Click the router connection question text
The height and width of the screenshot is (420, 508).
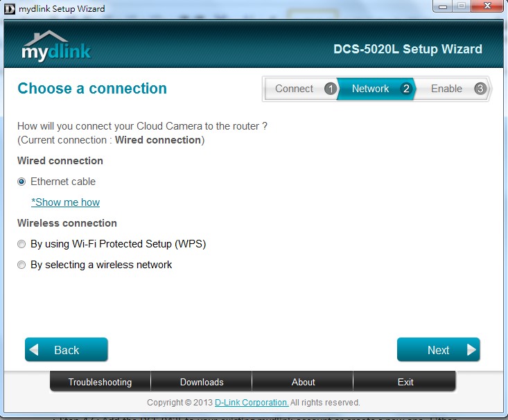[x=142, y=126]
